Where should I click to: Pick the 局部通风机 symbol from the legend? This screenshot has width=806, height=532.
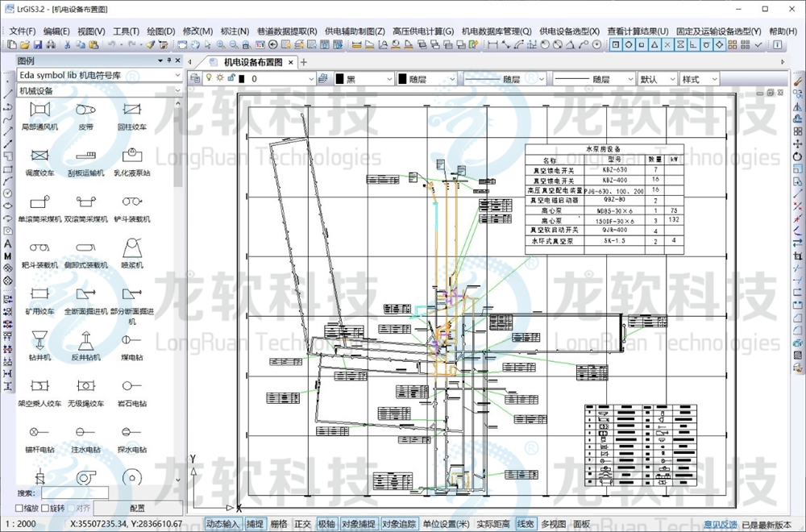pos(39,114)
